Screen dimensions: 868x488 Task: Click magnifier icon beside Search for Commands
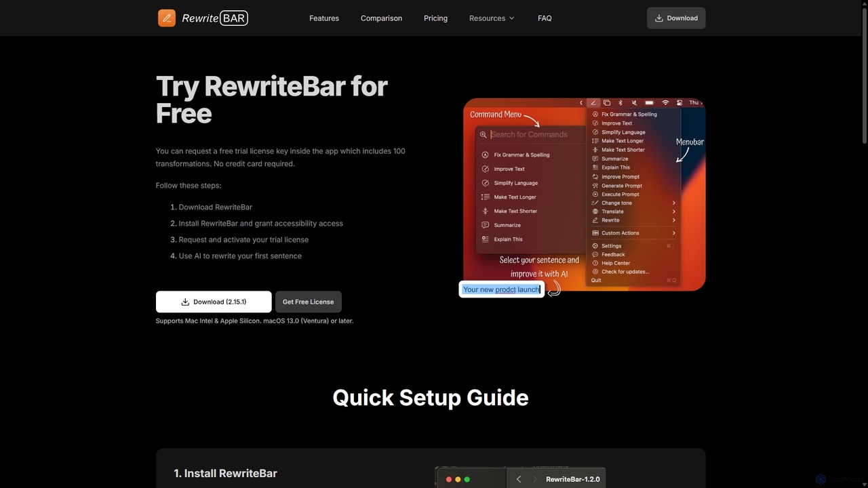(x=484, y=135)
